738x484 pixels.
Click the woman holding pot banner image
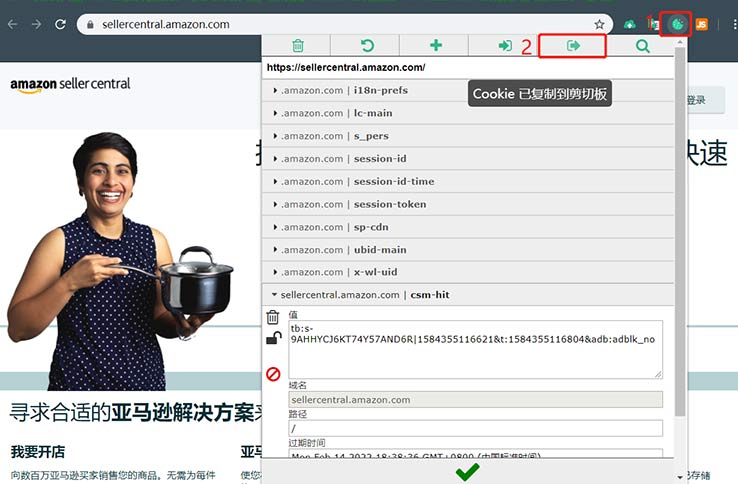pos(120,261)
